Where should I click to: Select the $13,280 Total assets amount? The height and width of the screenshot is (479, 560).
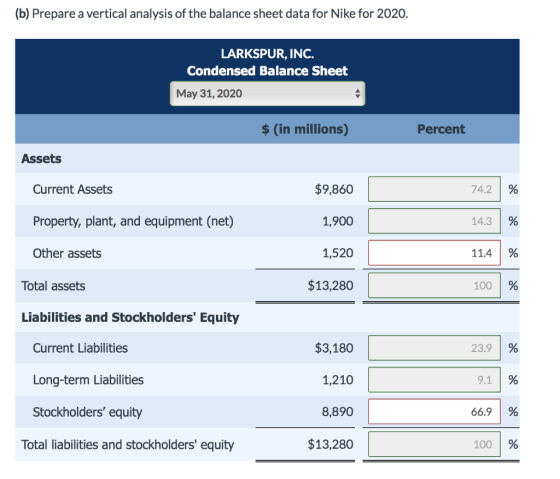pos(330,286)
